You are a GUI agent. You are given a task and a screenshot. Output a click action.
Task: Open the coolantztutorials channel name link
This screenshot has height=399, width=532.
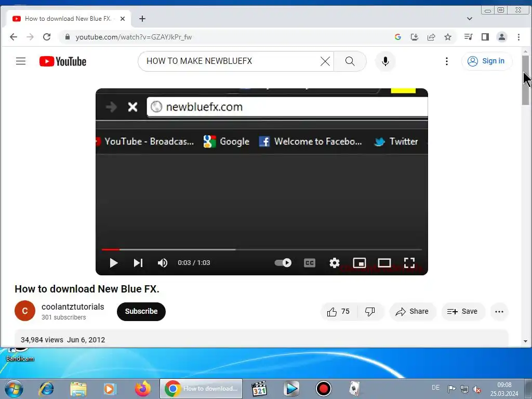[73, 307]
